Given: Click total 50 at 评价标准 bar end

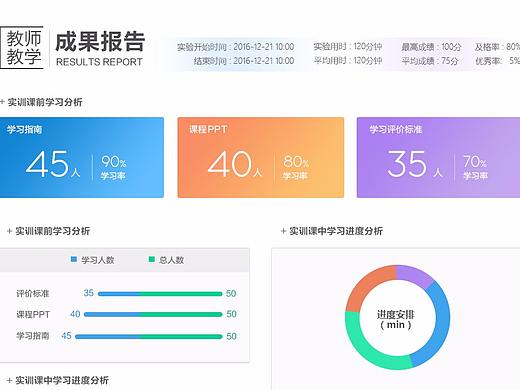Looking at the screenshot, I should (x=231, y=294).
